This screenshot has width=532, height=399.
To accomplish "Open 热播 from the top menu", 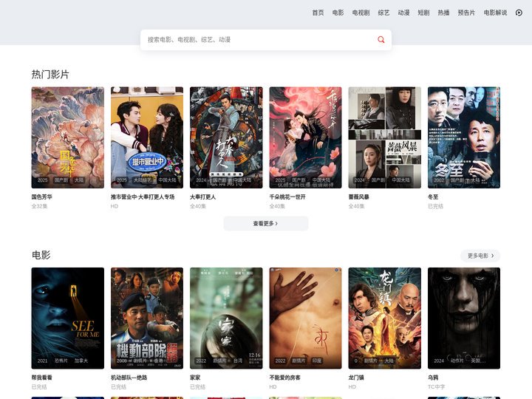I will point(443,13).
